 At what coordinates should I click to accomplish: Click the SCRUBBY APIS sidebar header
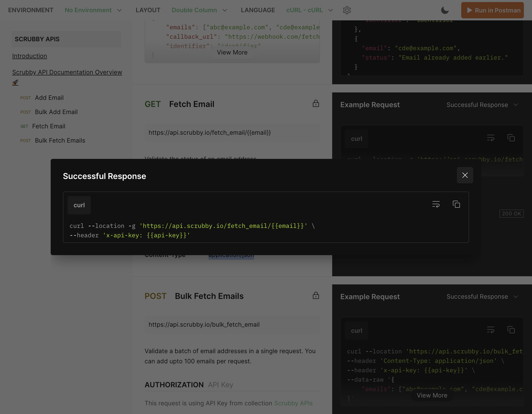click(66, 39)
